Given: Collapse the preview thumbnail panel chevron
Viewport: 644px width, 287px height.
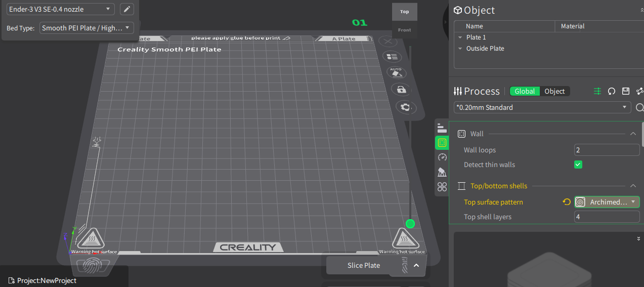Looking at the screenshot, I should (638, 238).
